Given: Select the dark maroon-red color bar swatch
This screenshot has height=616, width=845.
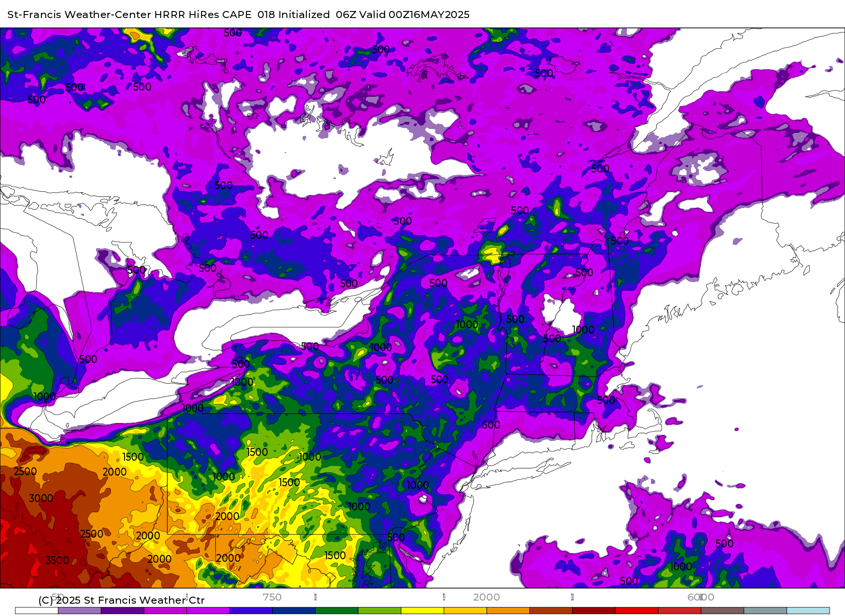Looking at the screenshot, I should click(x=594, y=611).
